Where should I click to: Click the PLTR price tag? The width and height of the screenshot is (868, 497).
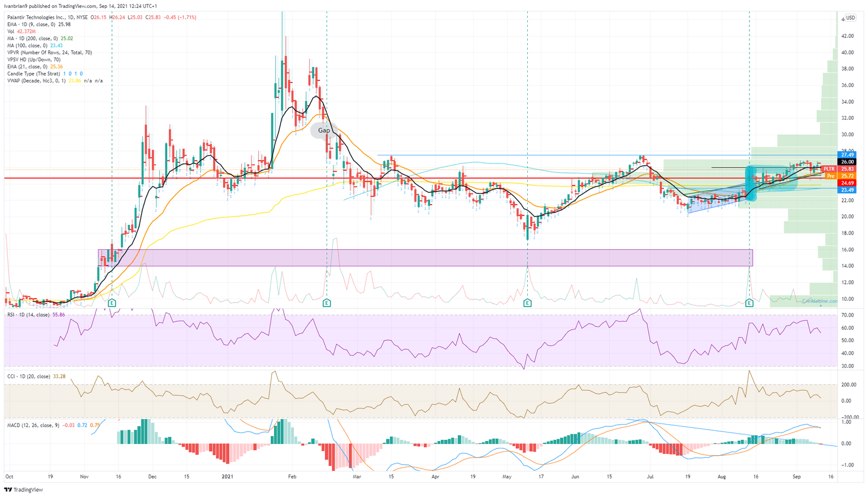[829, 169]
